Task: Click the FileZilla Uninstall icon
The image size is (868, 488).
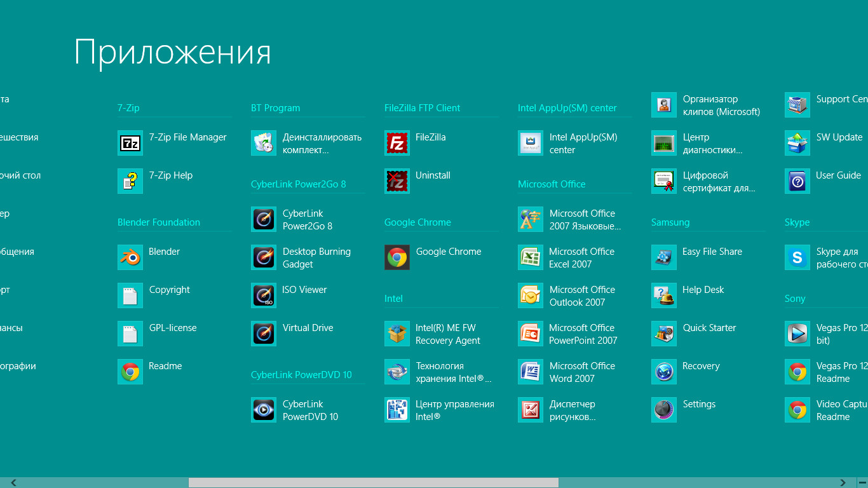Action: coord(397,181)
